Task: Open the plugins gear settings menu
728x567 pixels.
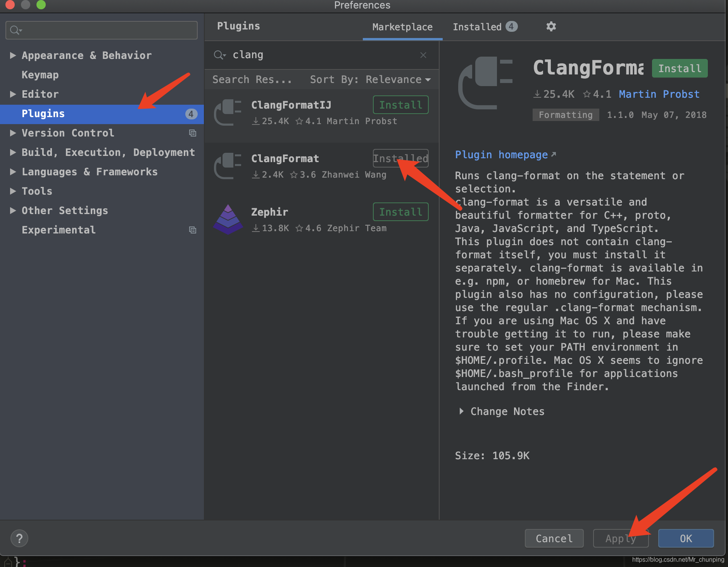Action: [x=551, y=26]
